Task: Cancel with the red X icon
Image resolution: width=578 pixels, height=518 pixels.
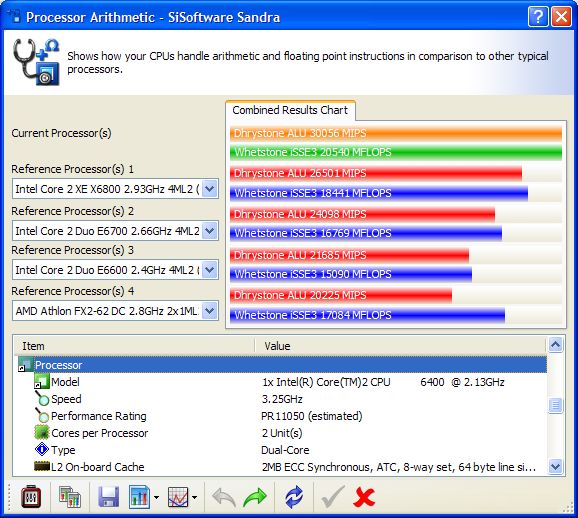Action: (363, 497)
